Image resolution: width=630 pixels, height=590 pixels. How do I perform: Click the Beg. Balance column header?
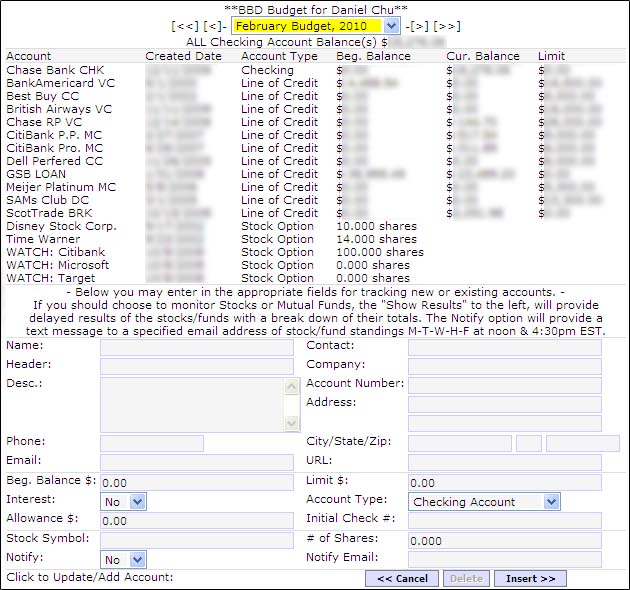coord(373,56)
